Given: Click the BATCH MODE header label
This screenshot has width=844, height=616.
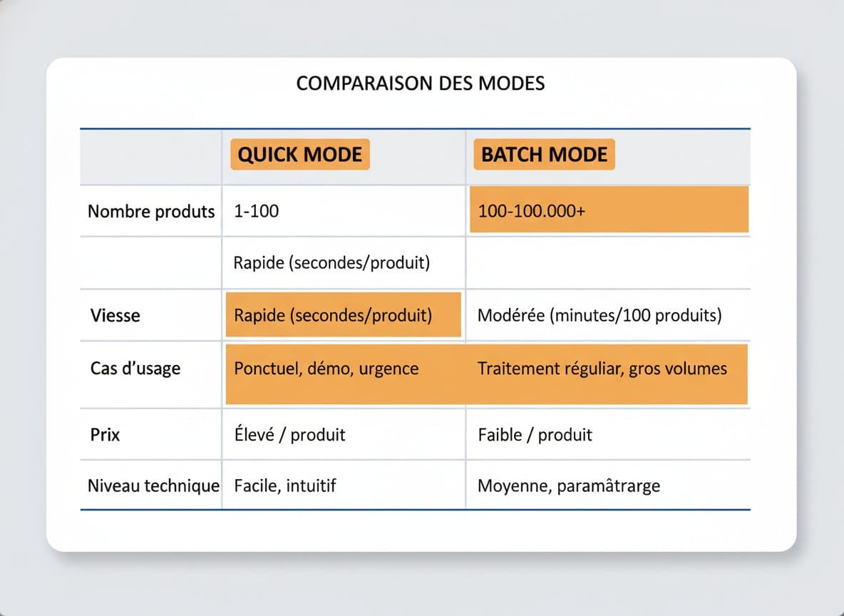Looking at the screenshot, I should click(x=544, y=155).
